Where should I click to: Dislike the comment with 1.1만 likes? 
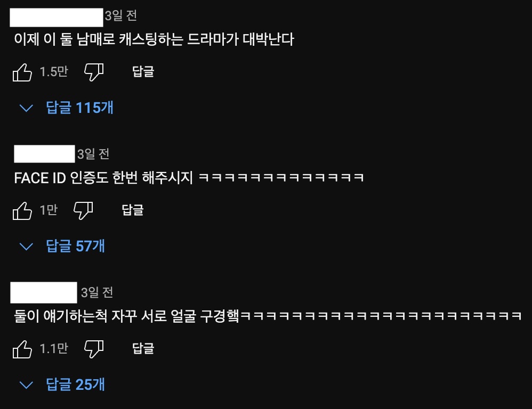pos(94,349)
